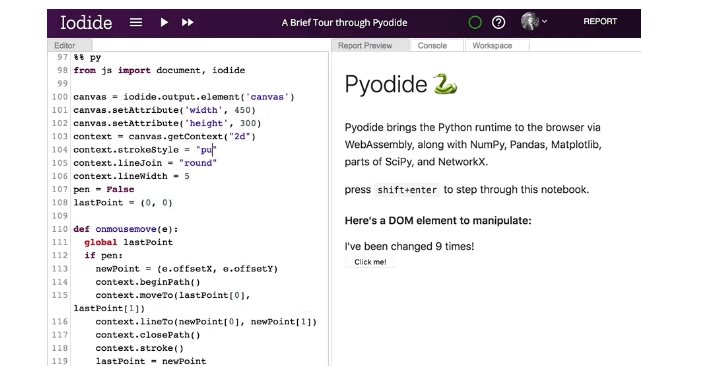The image size is (716, 366).
Task: Click line 119 'lastPoint = newPoint' code
Action: (151, 361)
